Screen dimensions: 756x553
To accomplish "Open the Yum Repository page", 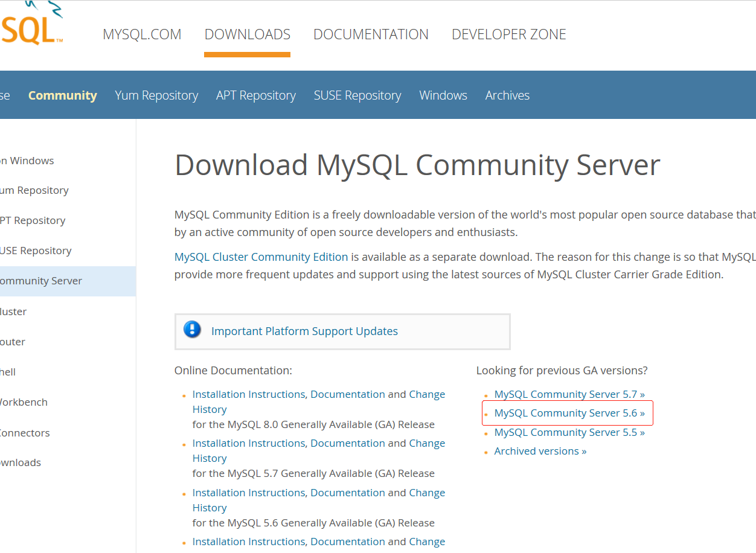I will click(x=156, y=95).
